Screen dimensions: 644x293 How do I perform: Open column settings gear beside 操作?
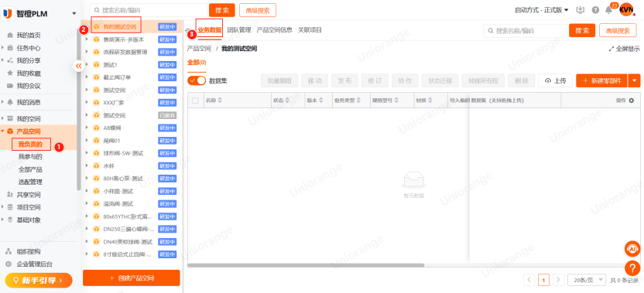pyautogui.click(x=632, y=101)
